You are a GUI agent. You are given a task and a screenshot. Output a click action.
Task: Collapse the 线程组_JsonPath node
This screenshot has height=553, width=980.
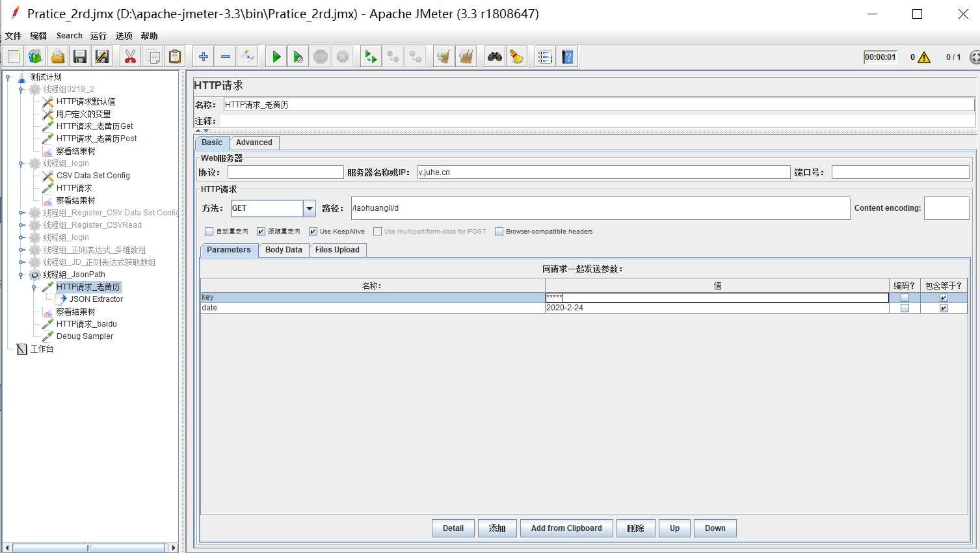(x=21, y=275)
